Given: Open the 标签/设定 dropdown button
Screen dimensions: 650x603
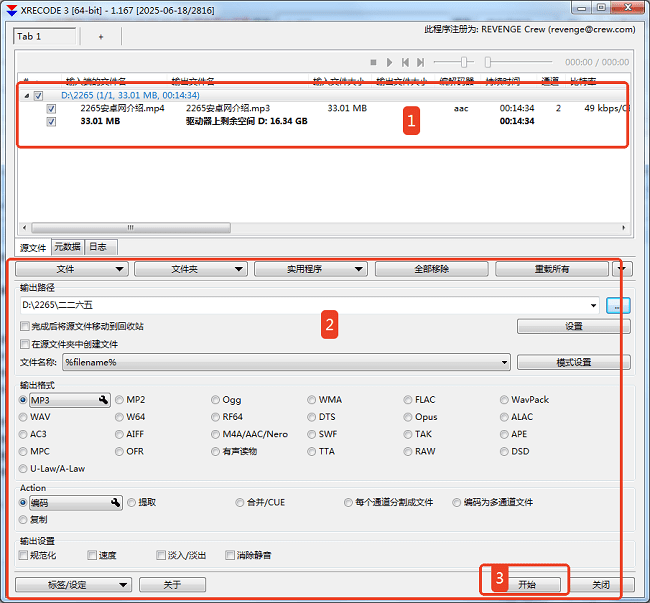Looking at the screenshot, I should [73, 585].
